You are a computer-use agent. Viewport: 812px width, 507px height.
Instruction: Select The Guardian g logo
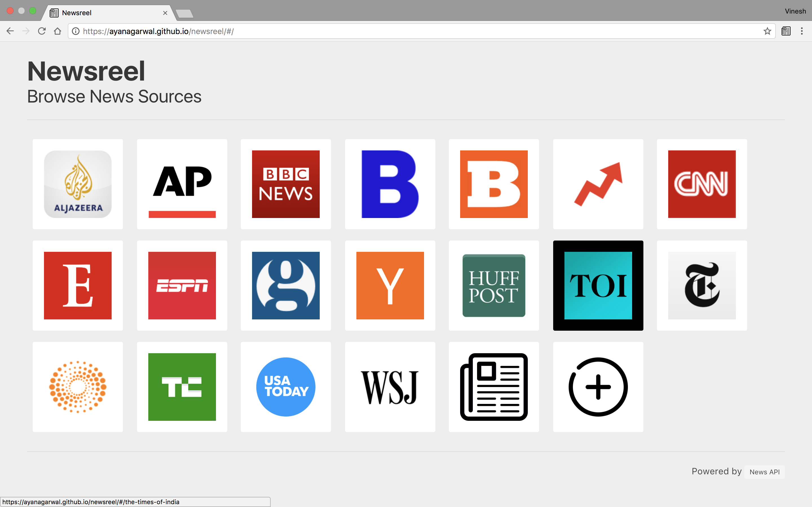point(286,285)
